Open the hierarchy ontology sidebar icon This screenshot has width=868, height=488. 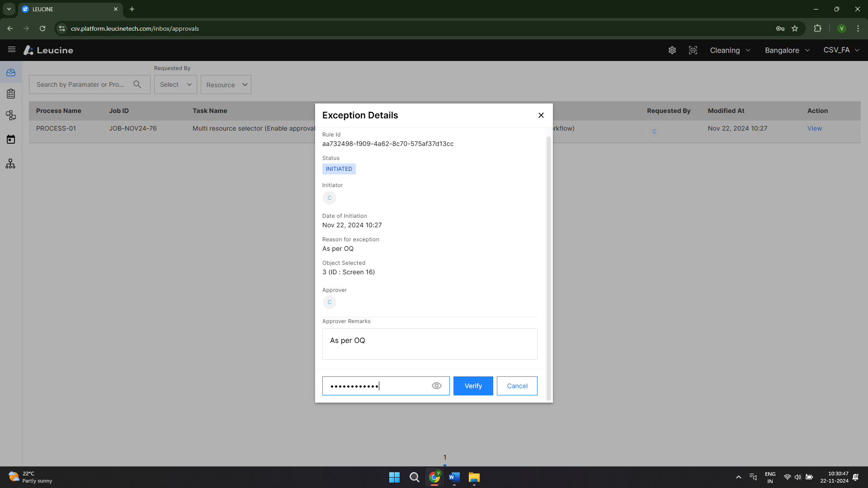point(11,164)
